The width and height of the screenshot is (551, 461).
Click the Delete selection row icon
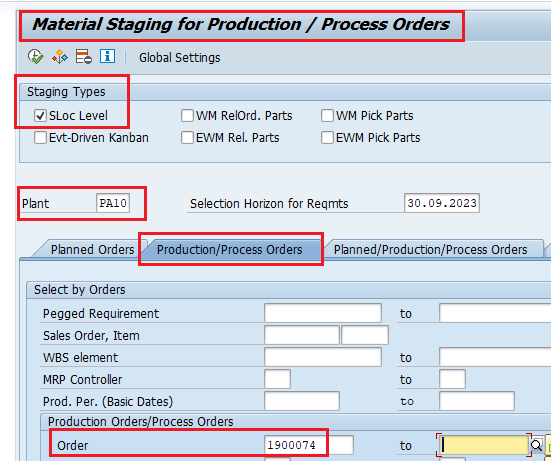click(84, 57)
